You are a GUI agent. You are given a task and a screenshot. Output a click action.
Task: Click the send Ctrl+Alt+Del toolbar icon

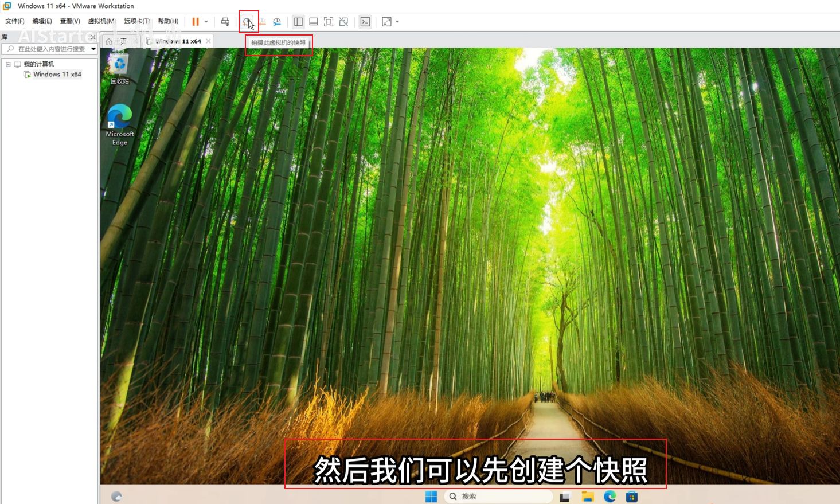[225, 22]
